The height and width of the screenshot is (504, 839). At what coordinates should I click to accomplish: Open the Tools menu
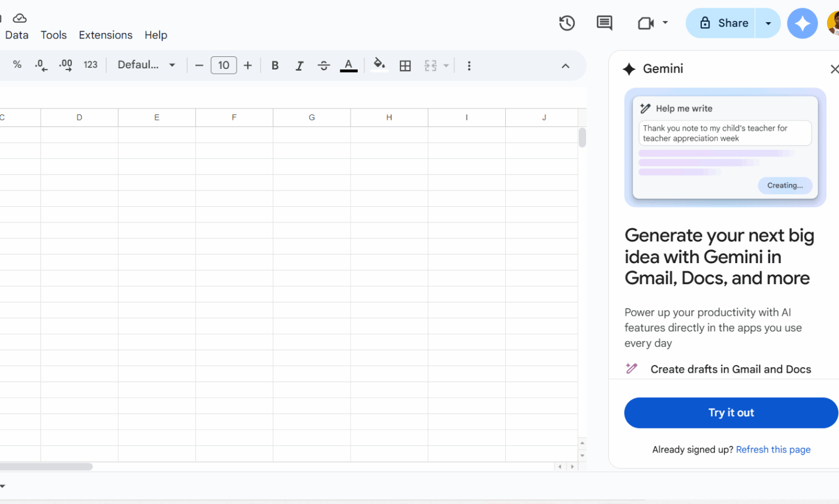click(53, 35)
